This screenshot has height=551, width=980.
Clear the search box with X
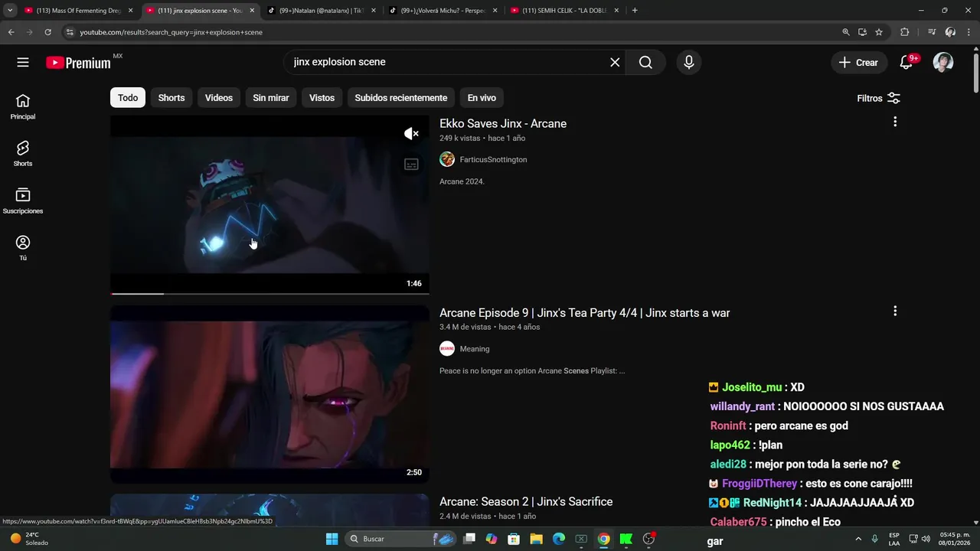[615, 62]
